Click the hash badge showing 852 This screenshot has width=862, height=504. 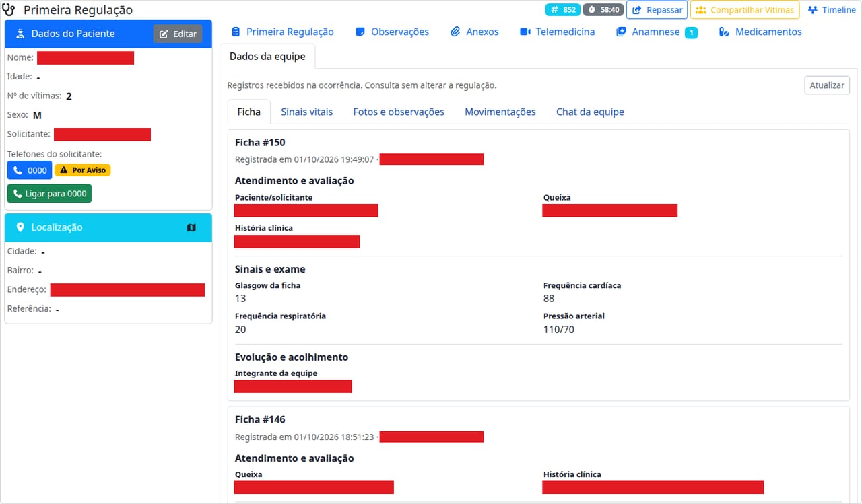[563, 10]
